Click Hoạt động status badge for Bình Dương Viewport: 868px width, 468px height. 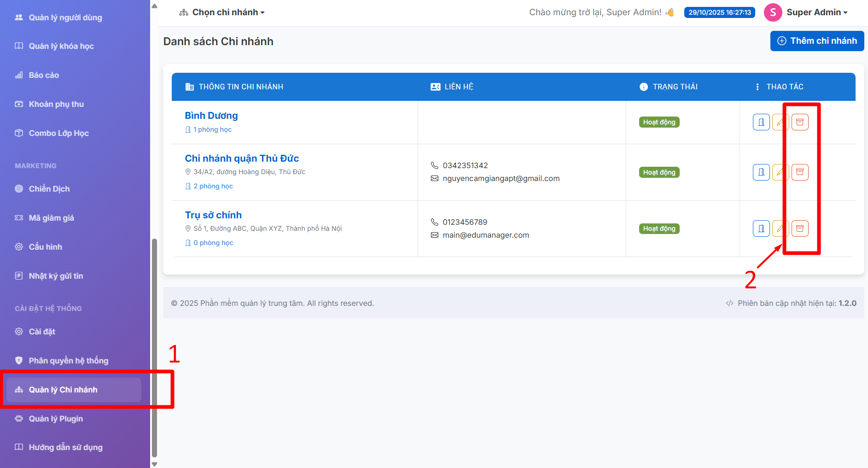(x=659, y=122)
